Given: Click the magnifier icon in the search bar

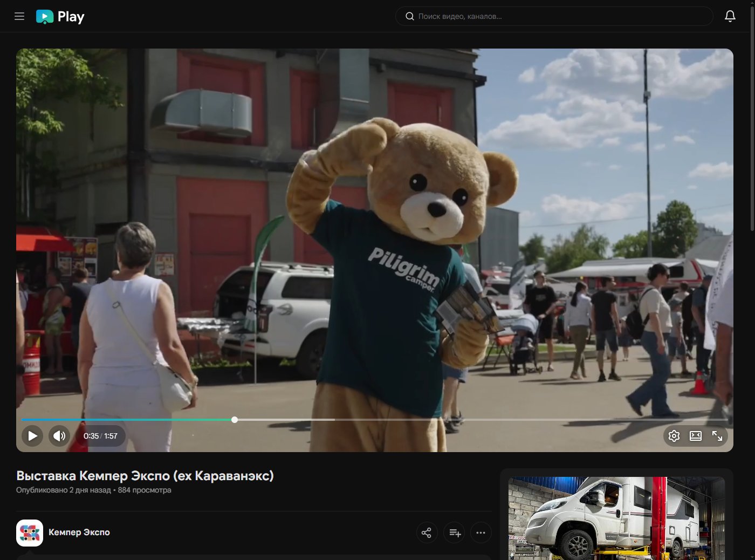Looking at the screenshot, I should pyautogui.click(x=410, y=16).
